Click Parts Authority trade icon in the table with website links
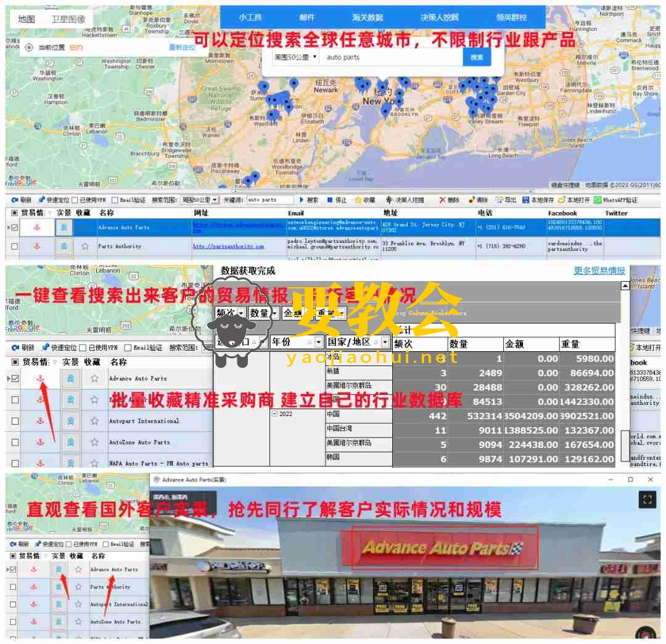The height and width of the screenshot is (644, 666). pos(37,247)
